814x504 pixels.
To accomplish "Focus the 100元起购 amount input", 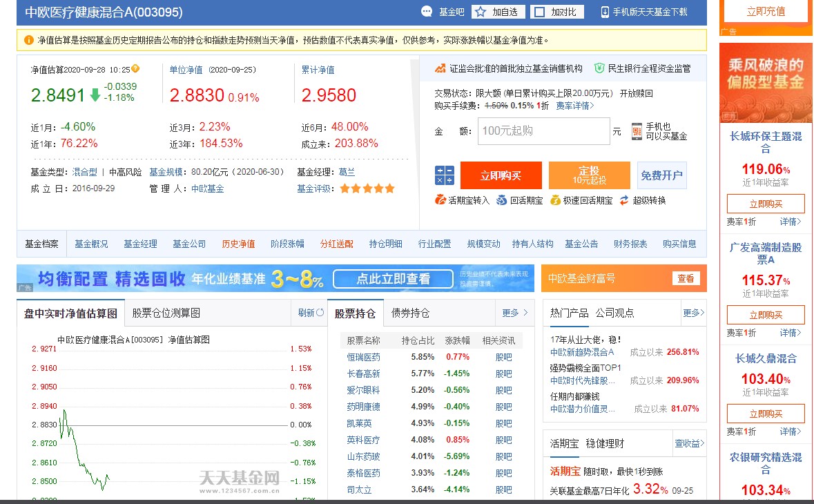I will click(543, 130).
